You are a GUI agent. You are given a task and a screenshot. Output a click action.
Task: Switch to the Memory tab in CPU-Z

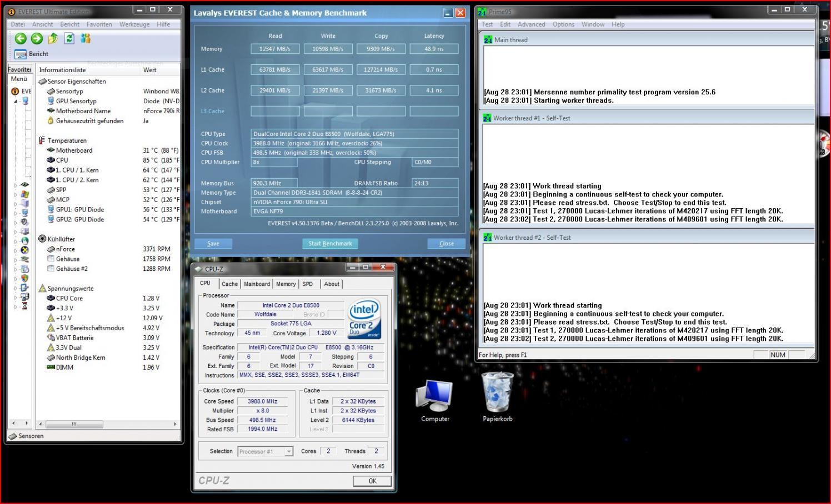tap(286, 284)
